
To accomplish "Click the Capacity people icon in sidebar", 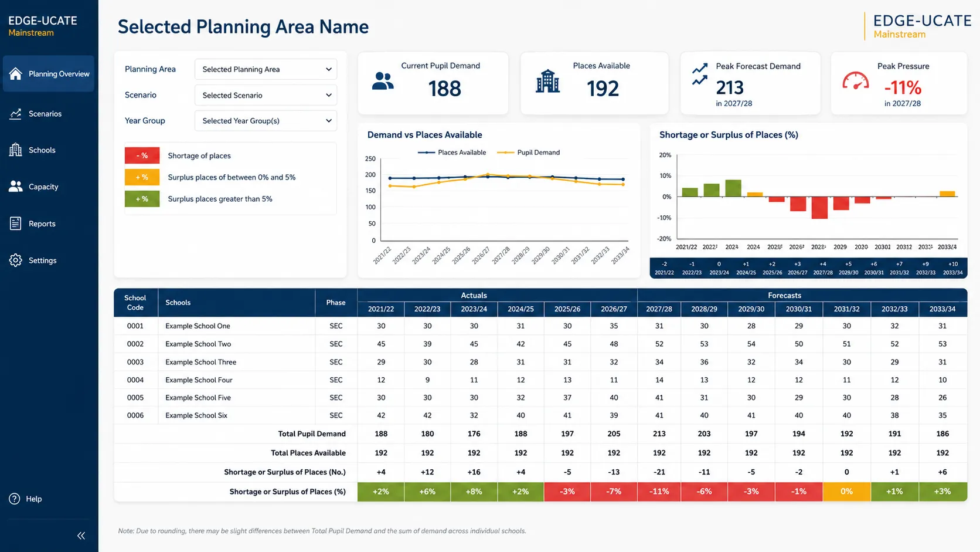I will click(x=16, y=187).
